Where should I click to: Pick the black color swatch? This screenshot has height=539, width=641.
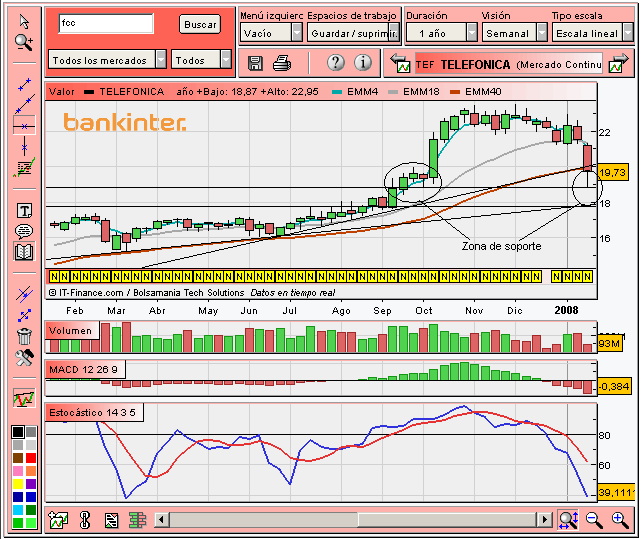point(18,432)
